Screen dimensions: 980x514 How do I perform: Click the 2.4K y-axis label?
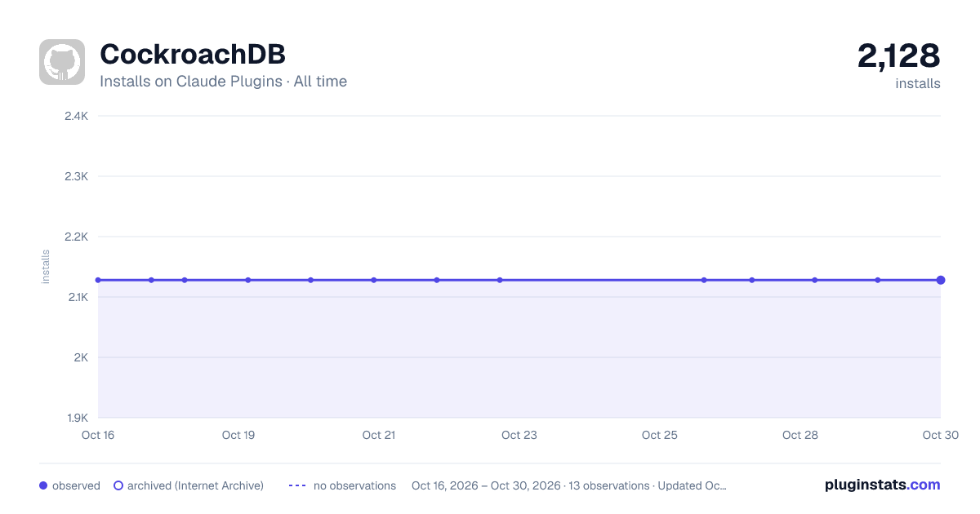coord(76,116)
